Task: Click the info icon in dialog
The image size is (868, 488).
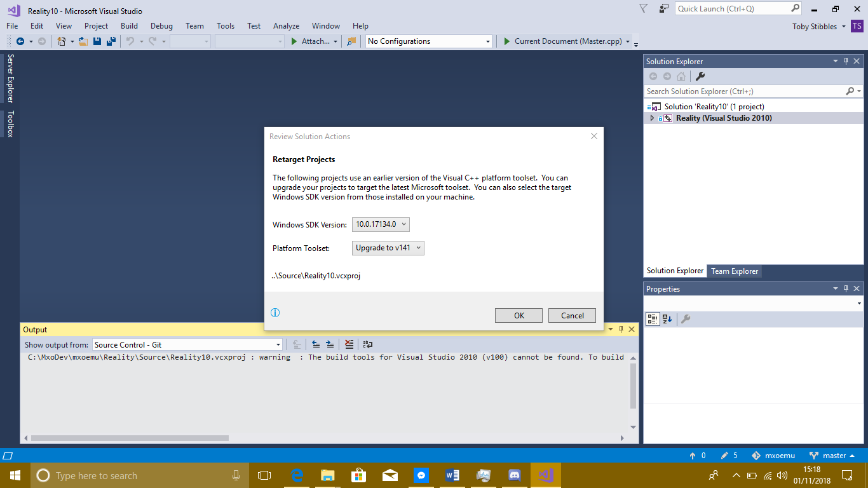Action: (275, 313)
